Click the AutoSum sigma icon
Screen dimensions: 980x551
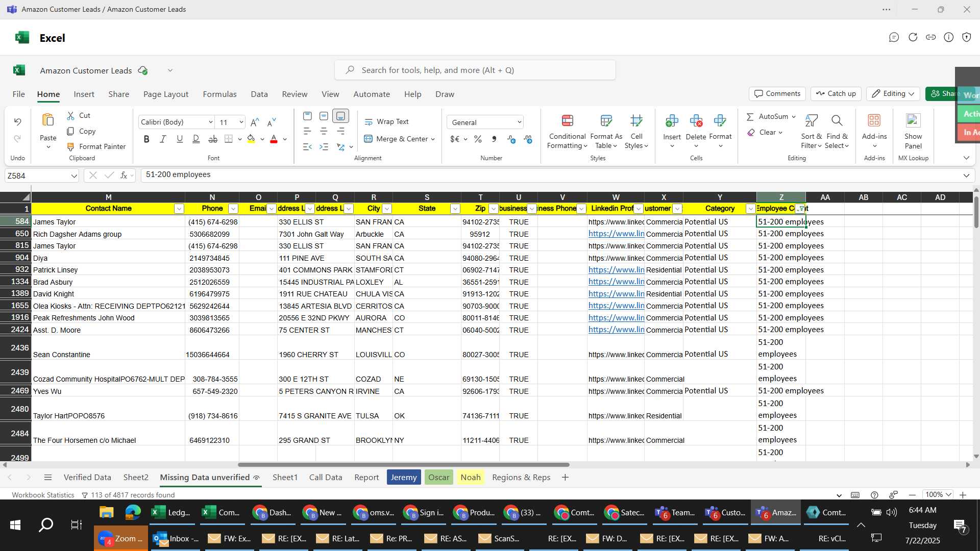[750, 117]
